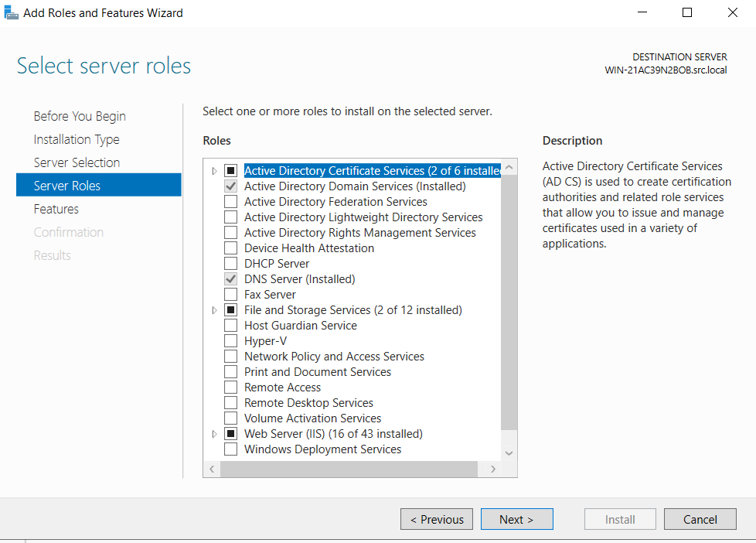
Task: Check Print and Document Services
Action: pyautogui.click(x=231, y=371)
